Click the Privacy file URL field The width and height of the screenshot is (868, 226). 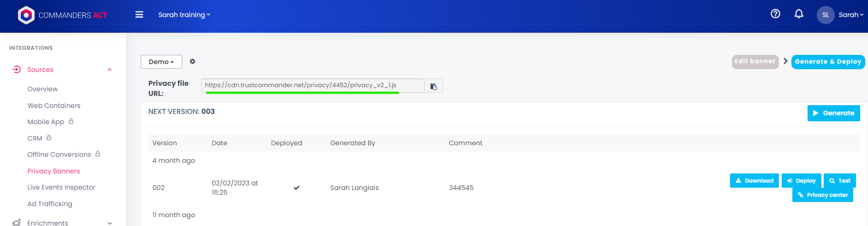coord(312,85)
